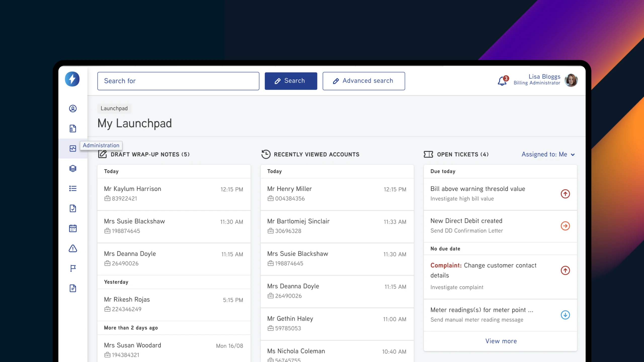The width and height of the screenshot is (644, 362).
Task: Open the layers stack sidebar icon
Action: coord(73,168)
